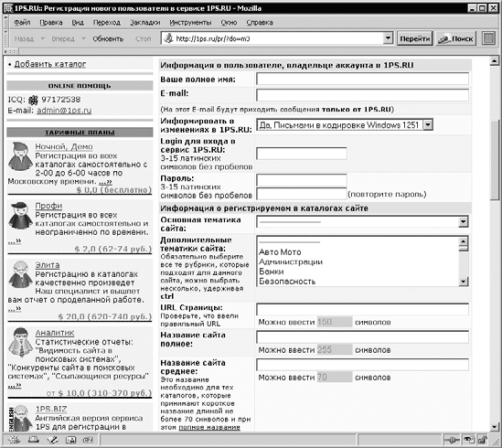Click the online/offline plug icon

point(452,440)
